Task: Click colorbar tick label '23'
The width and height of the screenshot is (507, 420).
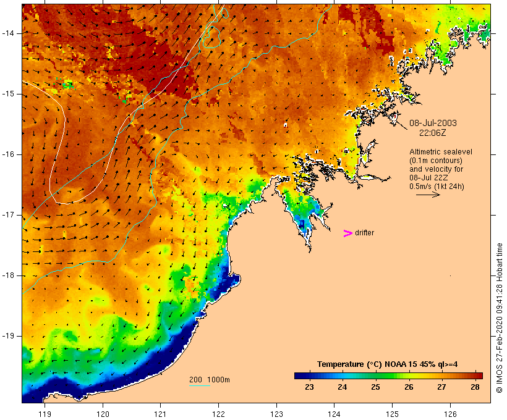Action: point(309,387)
